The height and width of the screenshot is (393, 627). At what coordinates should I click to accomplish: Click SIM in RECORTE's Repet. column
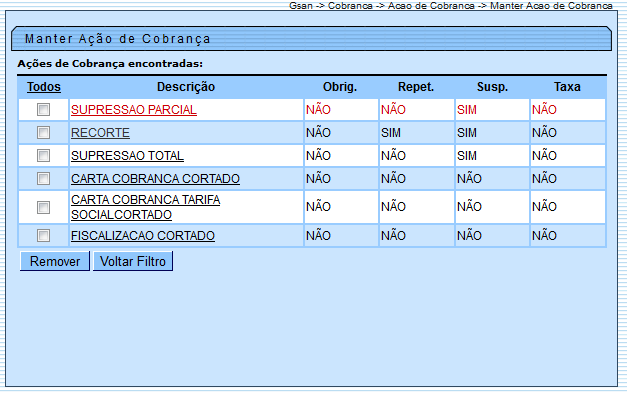(391, 133)
